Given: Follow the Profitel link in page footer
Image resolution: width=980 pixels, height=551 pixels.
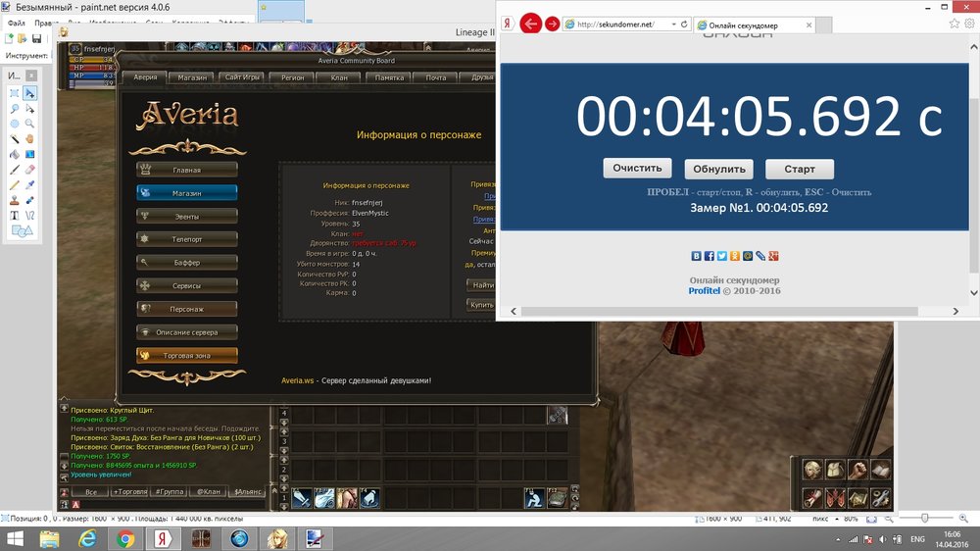Looking at the screenshot, I should click(704, 291).
